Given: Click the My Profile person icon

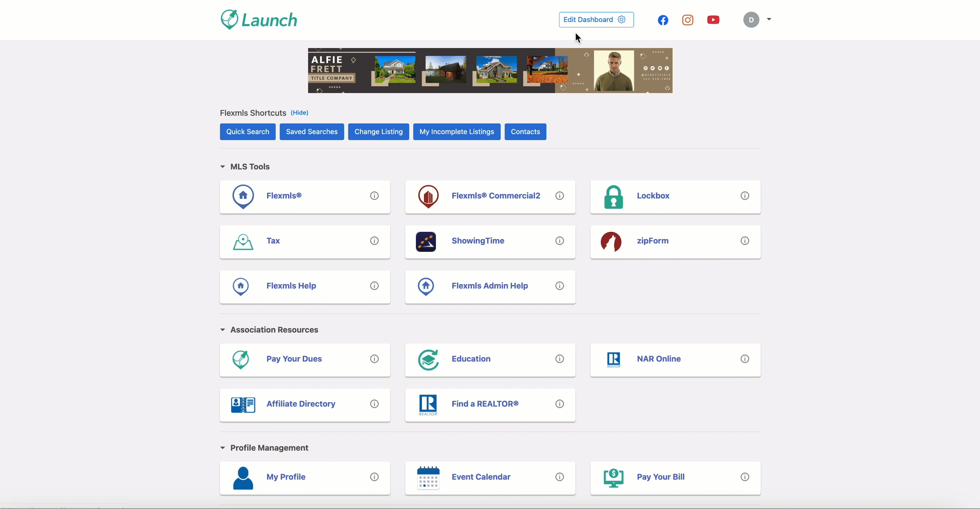Looking at the screenshot, I should click(x=243, y=478).
